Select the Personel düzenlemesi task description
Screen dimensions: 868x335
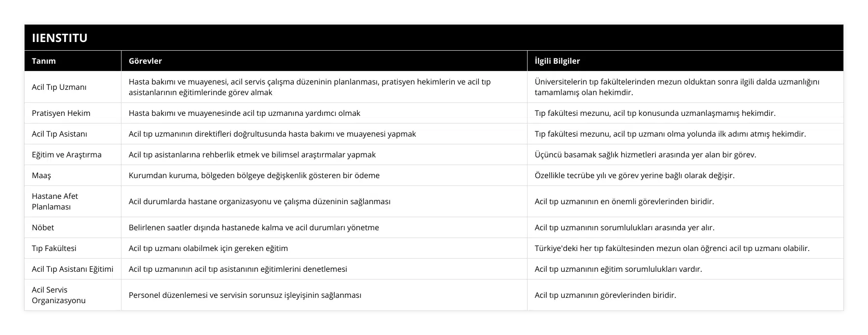coord(245,295)
